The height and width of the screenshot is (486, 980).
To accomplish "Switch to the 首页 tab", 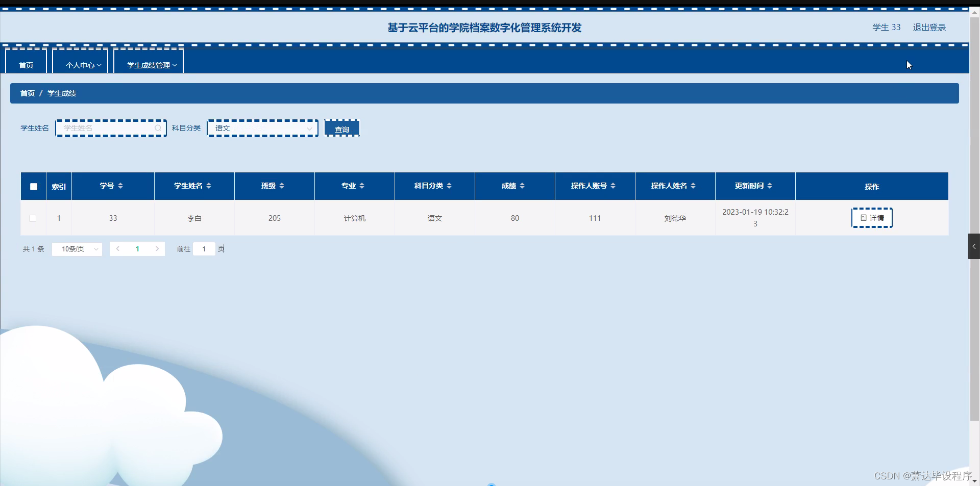I will (x=26, y=65).
